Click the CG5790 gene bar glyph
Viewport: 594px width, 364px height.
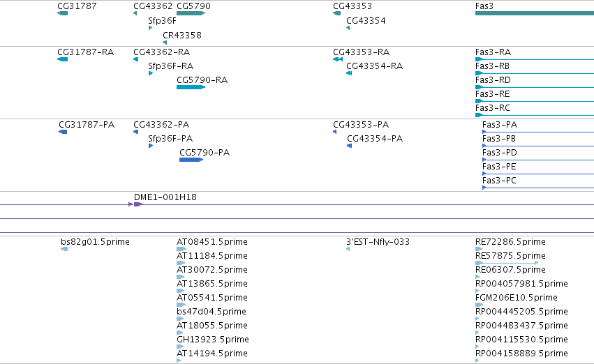pyautogui.click(x=191, y=13)
